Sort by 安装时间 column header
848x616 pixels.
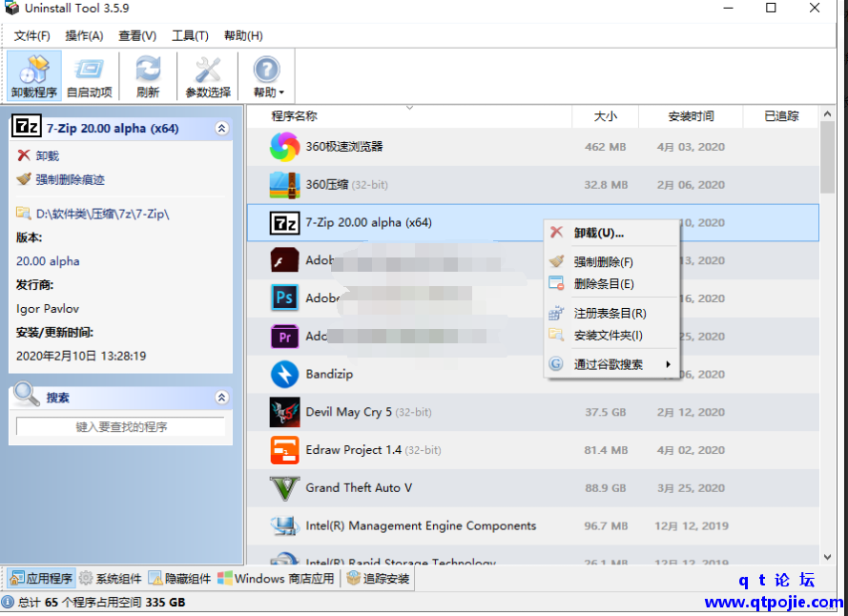pos(691,115)
